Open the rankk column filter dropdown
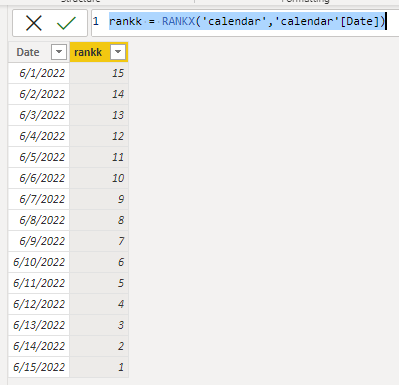The width and height of the screenshot is (399, 385). click(118, 52)
